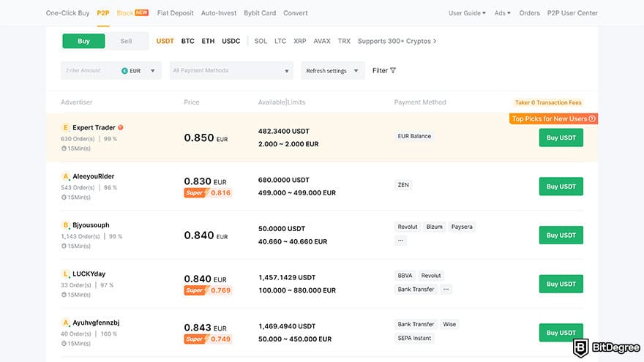Open the Ads menu dropdown
Screen dimensions: 644x362
[502, 13]
